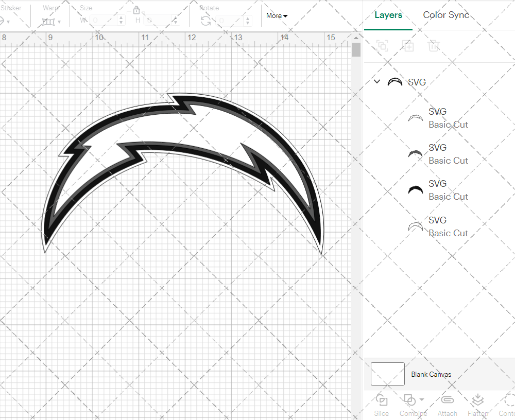Viewport: 515px width, 420px height.
Task: Click the Flatten tool
Action: tap(478, 405)
